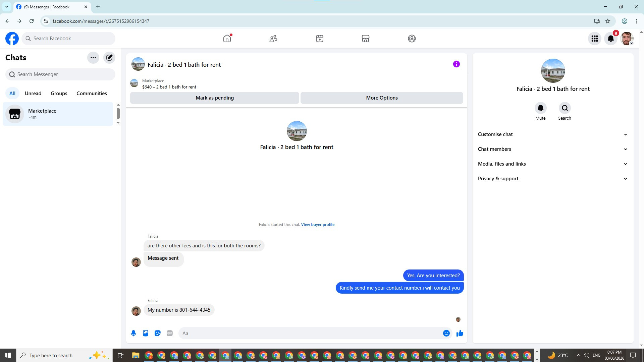Mute this conversation's notifications
The height and width of the screenshot is (362, 644).
click(x=540, y=108)
